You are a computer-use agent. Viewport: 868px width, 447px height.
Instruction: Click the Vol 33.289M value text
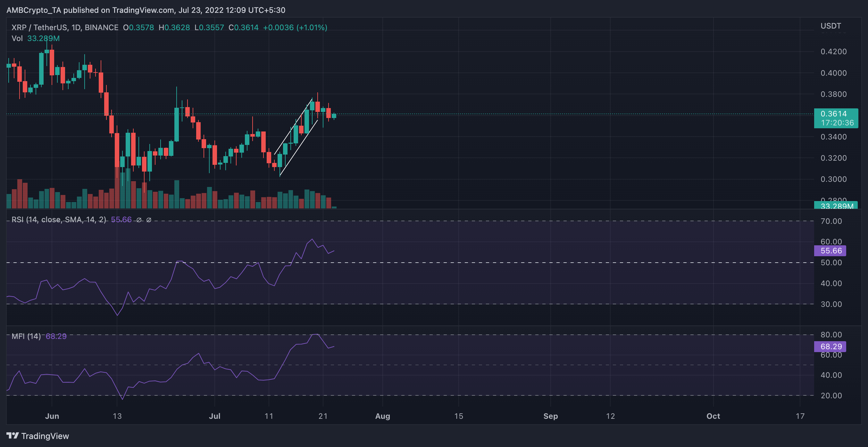(44, 38)
